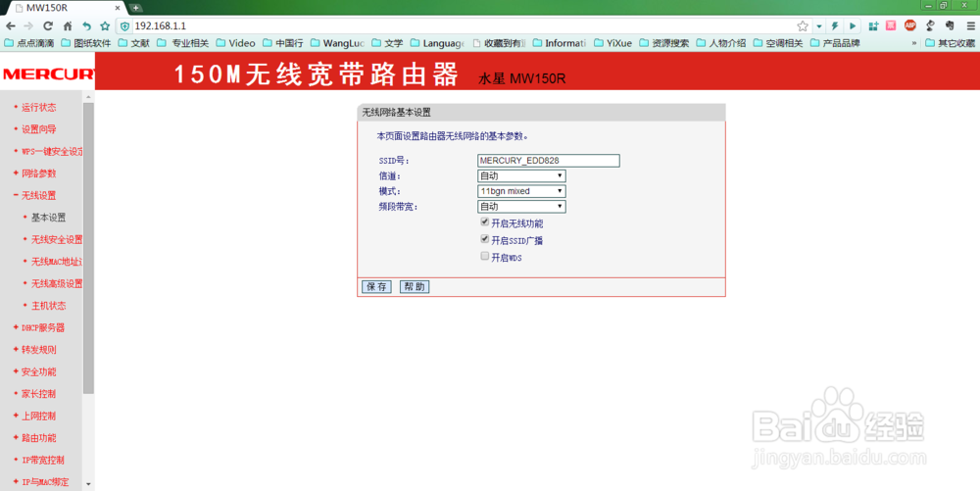Open the 空调相关 bookmark folder
The image size is (980, 491).
778,43
